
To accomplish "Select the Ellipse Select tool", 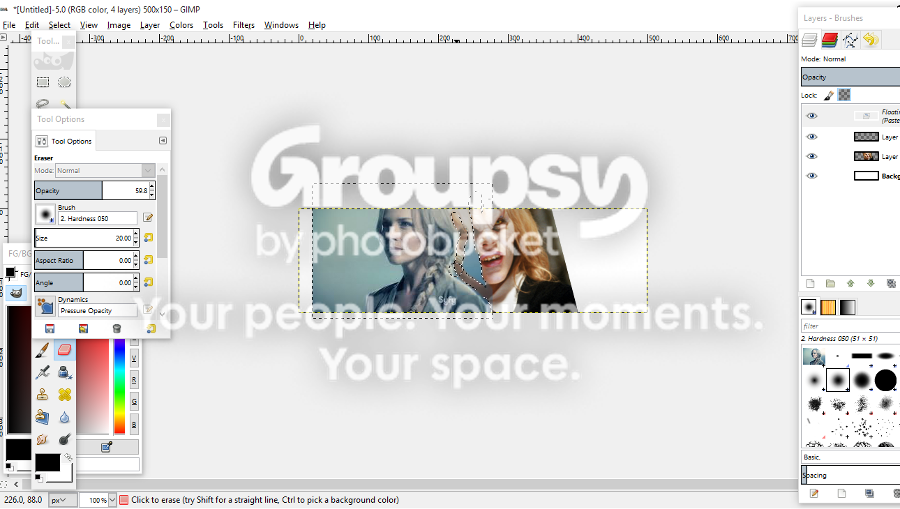I will 64,82.
